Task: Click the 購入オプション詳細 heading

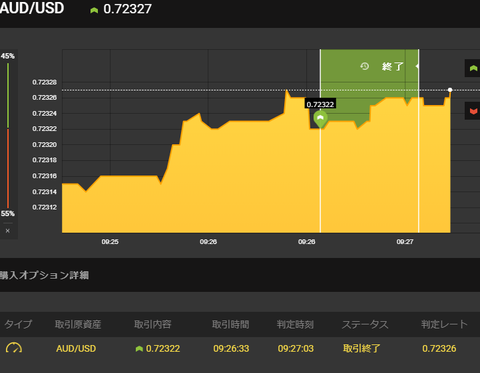Action: tap(44, 275)
